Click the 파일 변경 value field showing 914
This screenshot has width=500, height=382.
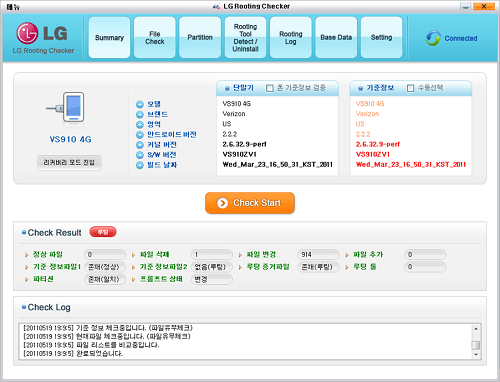pos(318,255)
